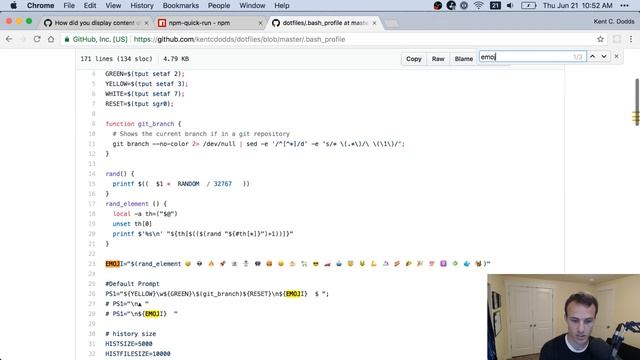This screenshot has width=640, height=360.
Task: Click the 'unset th[0]' line
Action: tap(132, 224)
